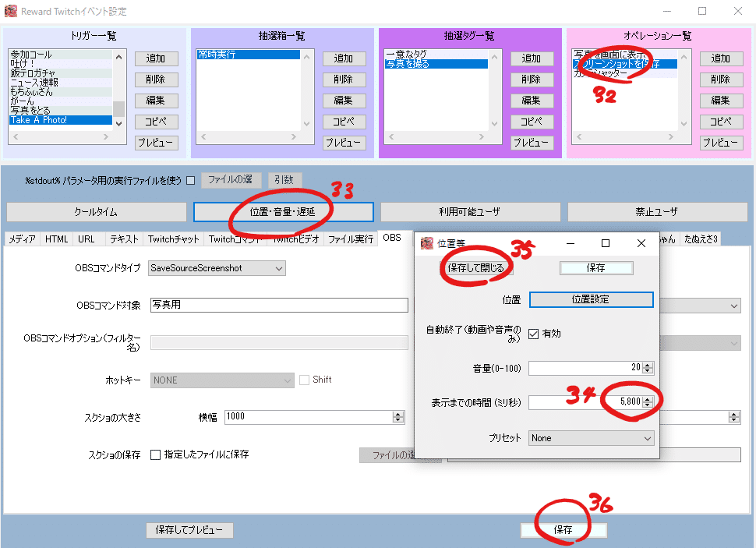This screenshot has height=548, width=756.
Task: Open 位置・音量・遅延 settings
Action: 284,212
